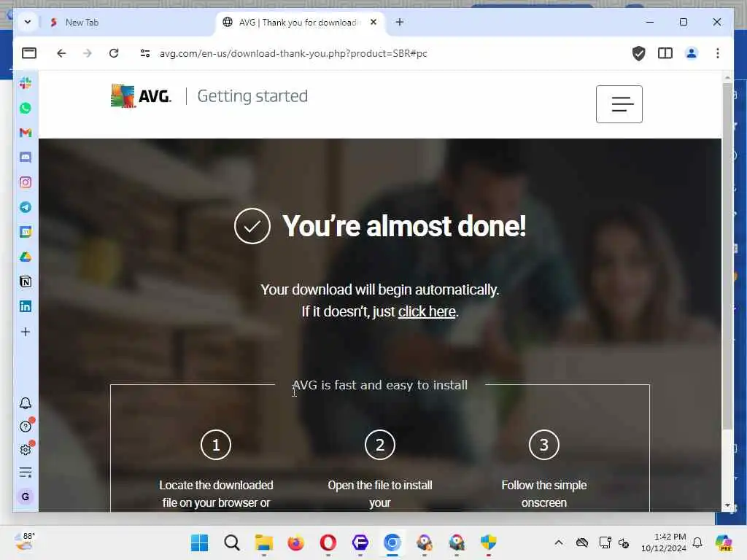The width and height of the screenshot is (747, 560).
Task: Expand hidden system tray icons chevron
Action: point(559,542)
